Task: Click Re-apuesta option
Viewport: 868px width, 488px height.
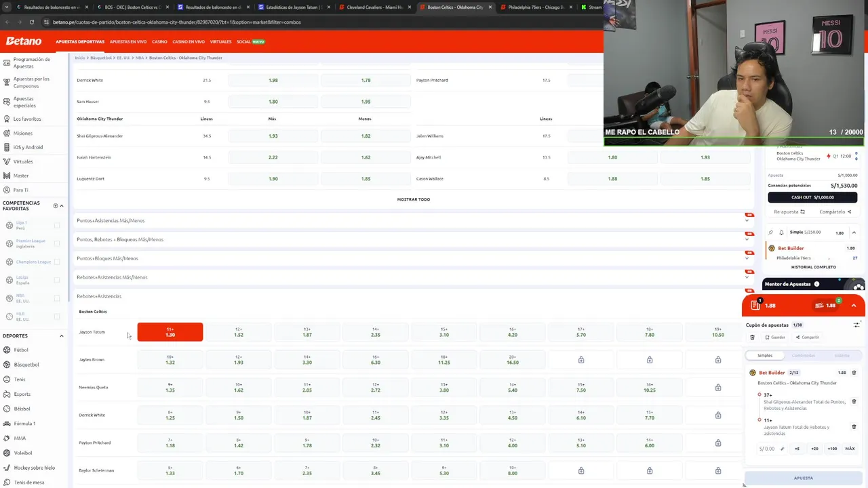Action: click(789, 212)
